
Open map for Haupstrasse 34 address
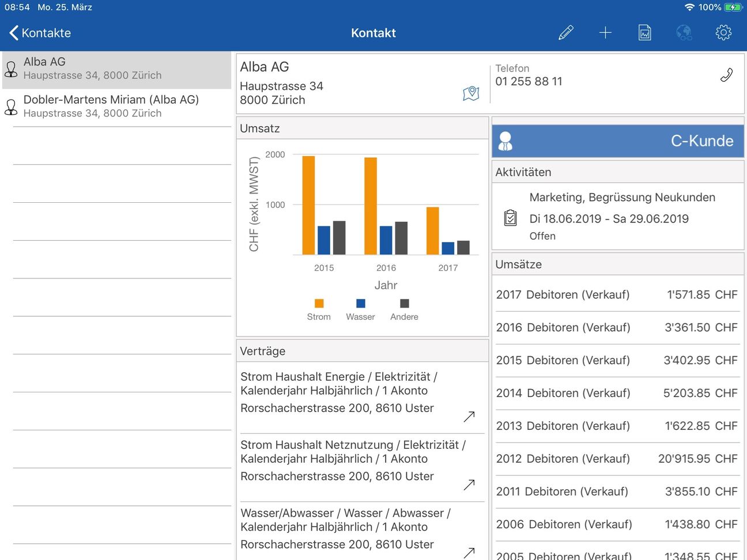[471, 93]
